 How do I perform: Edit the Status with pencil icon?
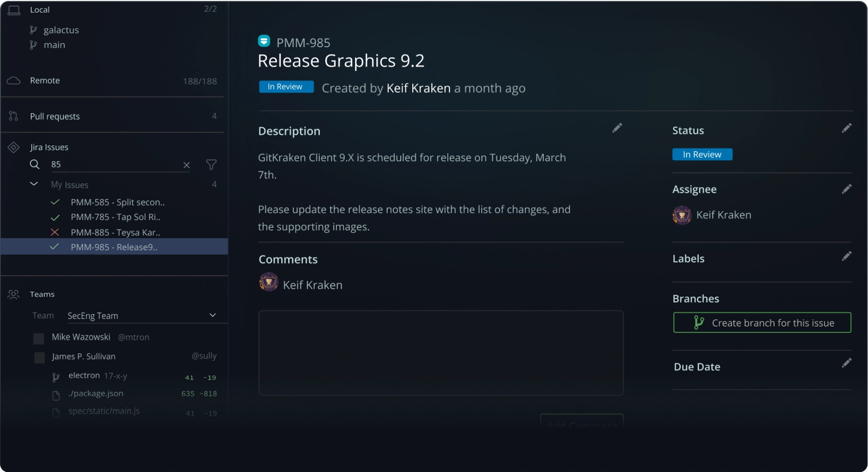847,128
